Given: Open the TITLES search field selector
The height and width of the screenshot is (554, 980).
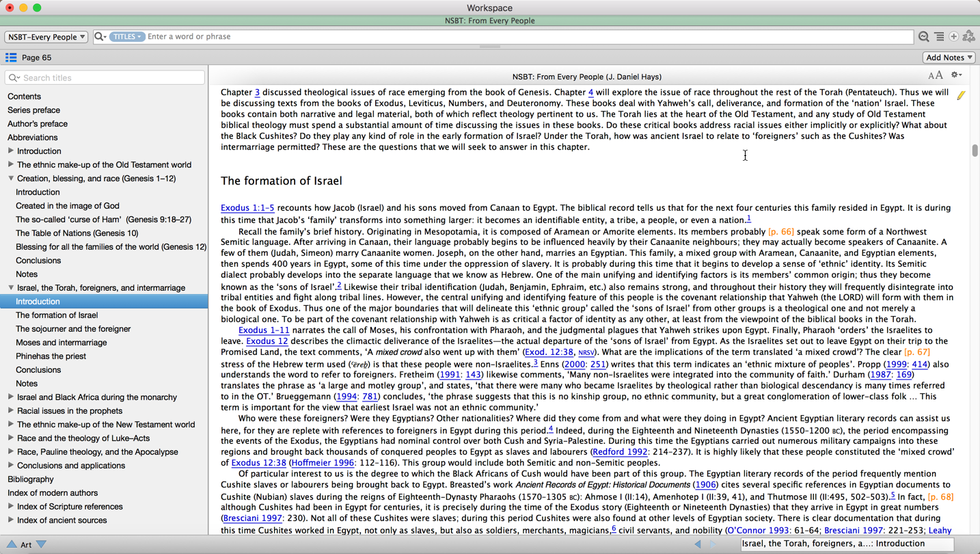Looking at the screenshot, I should 127,37.
